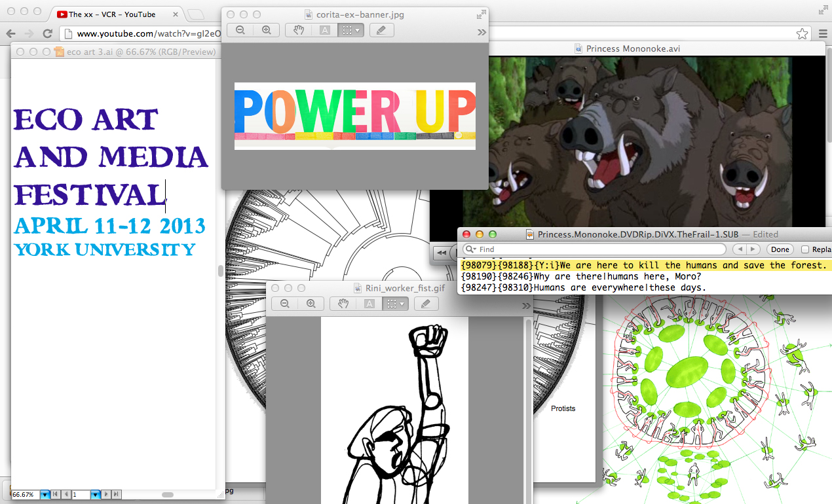Select the Move hand tool in corita-ex-banner.jpg window
Screen dimensions: 832x504
[x=299, y=31]
